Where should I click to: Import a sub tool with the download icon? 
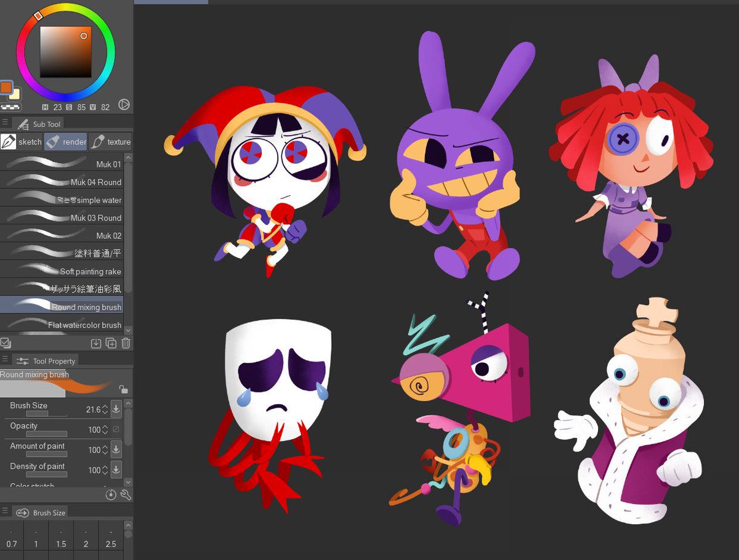[x=96, y=344]
